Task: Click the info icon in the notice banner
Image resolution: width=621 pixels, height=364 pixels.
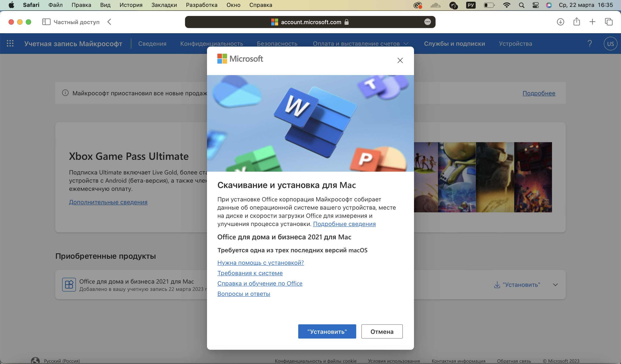Action: pos(65,93)
